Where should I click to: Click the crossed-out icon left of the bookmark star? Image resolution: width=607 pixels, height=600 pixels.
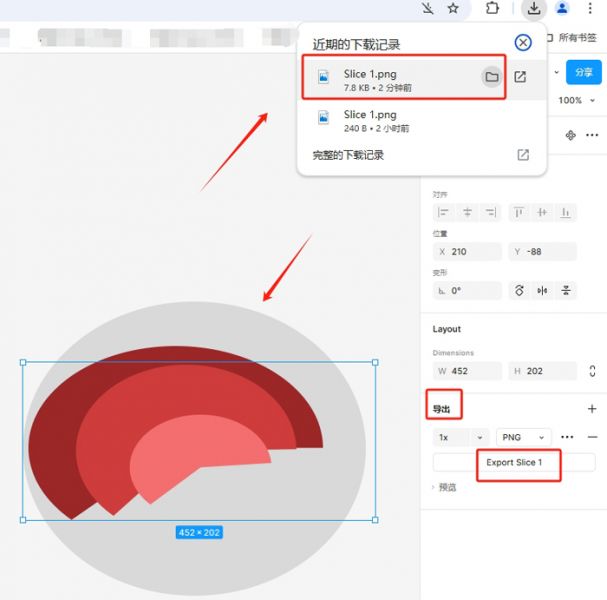(x=428, y=9)
